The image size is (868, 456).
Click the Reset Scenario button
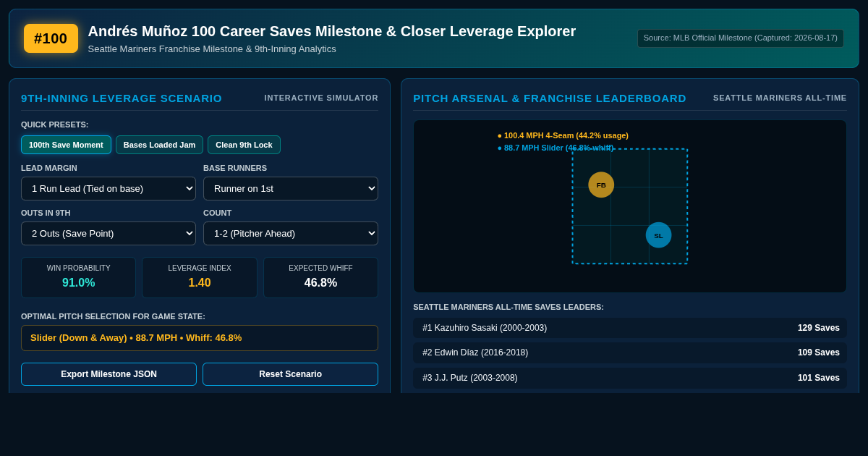pos(290,374)
